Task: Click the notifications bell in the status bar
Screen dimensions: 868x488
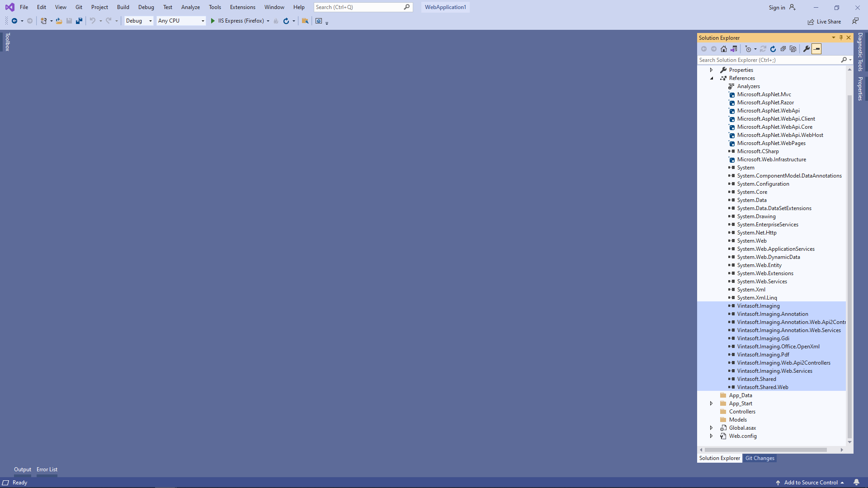Action: (x=856, y=483)
